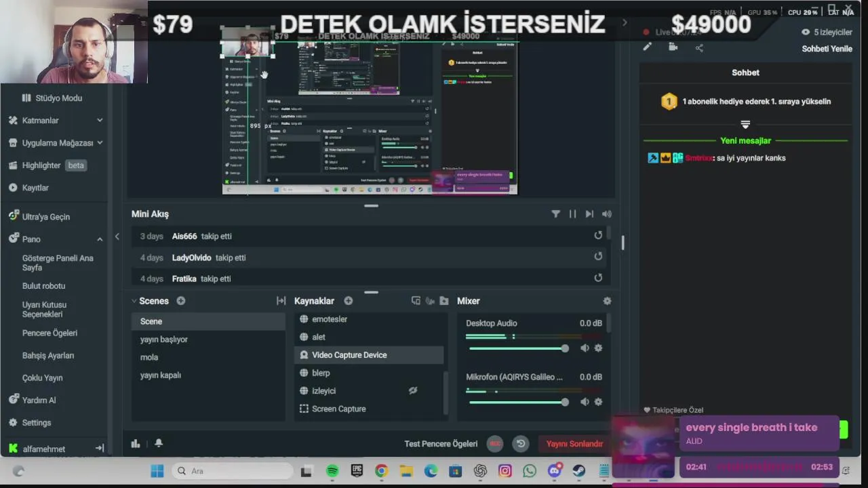Screen dimensions: 868x488
Task: Open Steam from the Windows taskbar
Action: (579, 471)
